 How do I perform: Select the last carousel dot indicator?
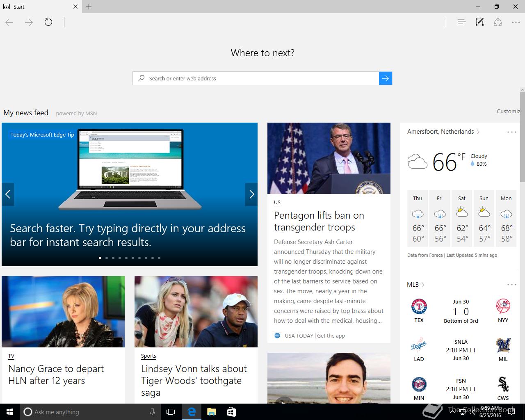(x=159, y=258)
